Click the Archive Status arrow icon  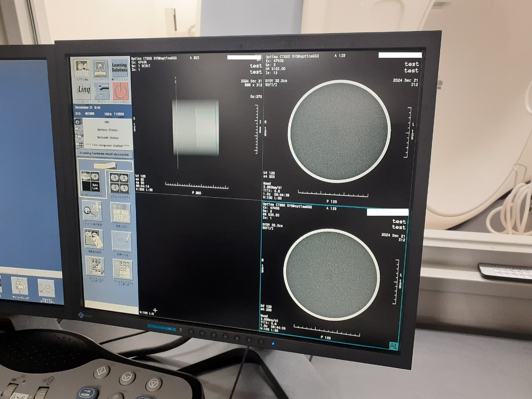[79, 130]
